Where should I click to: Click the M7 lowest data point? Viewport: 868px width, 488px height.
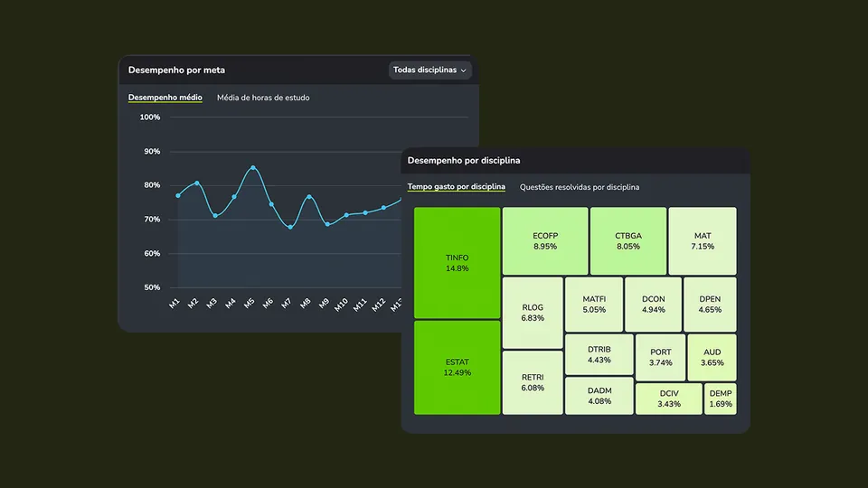pos(290,227)
